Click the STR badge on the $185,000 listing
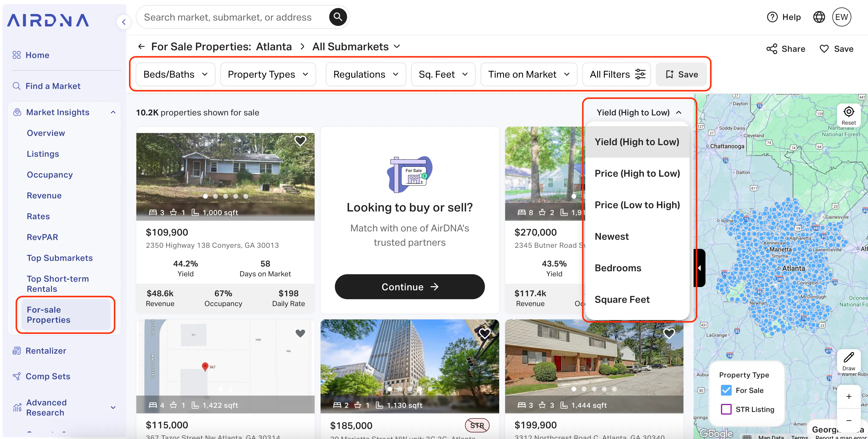Screen dimensions: 868x439 tap(477, 426)
